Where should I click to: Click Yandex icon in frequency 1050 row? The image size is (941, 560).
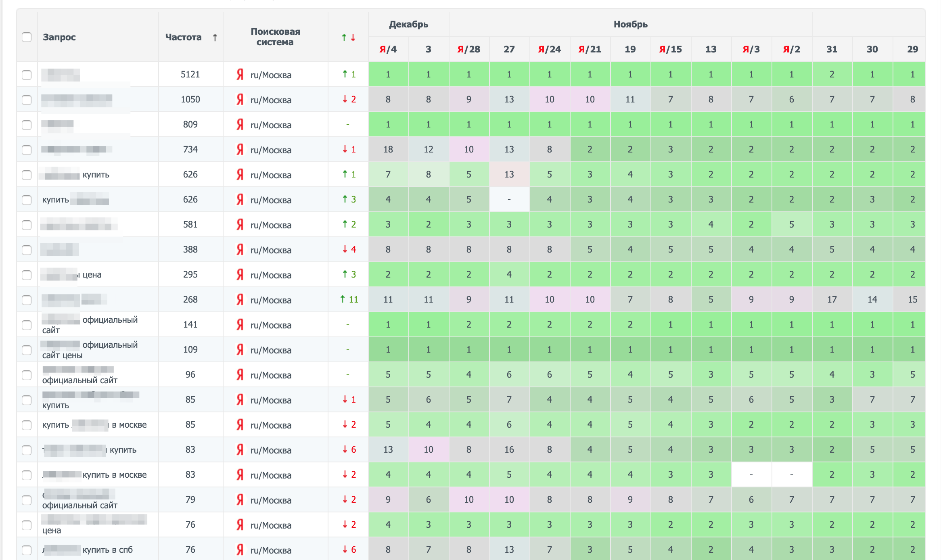[x=240, y=100]
